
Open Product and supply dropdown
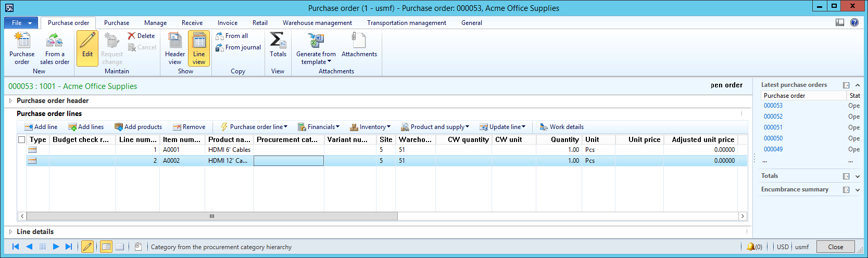click(435, 127)
